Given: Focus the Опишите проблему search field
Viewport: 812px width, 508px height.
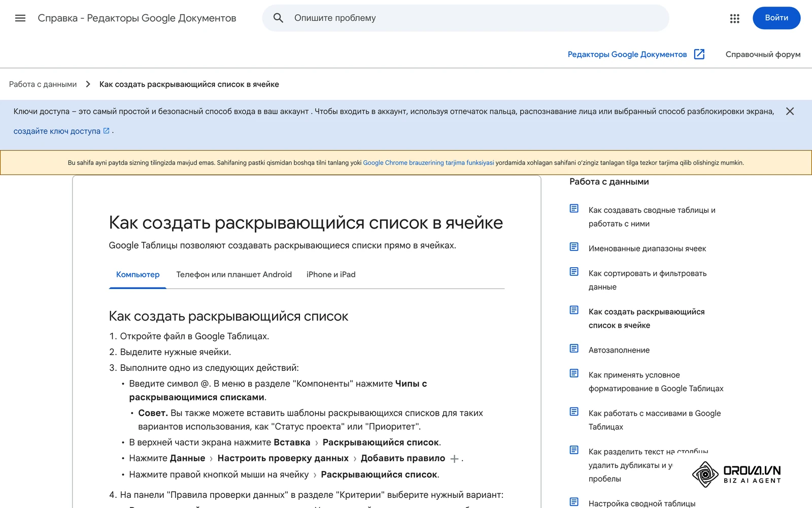Looking at the screenshot, I should [465, 18].
